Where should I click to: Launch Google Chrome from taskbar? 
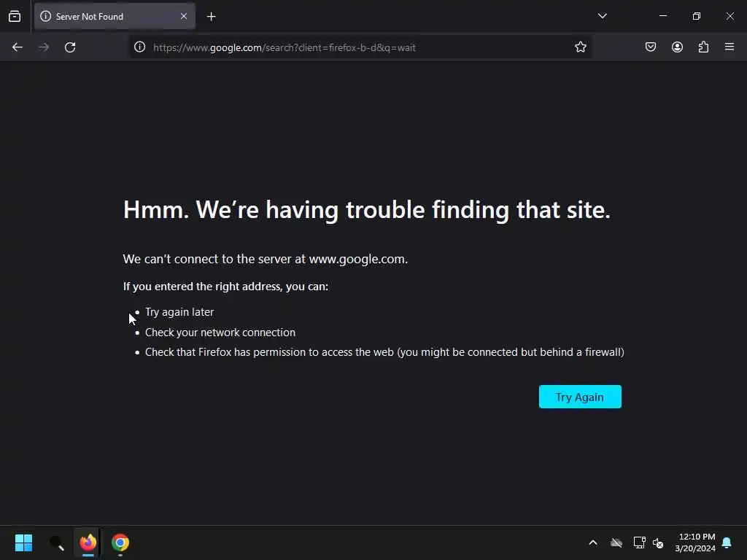[120, 542]
